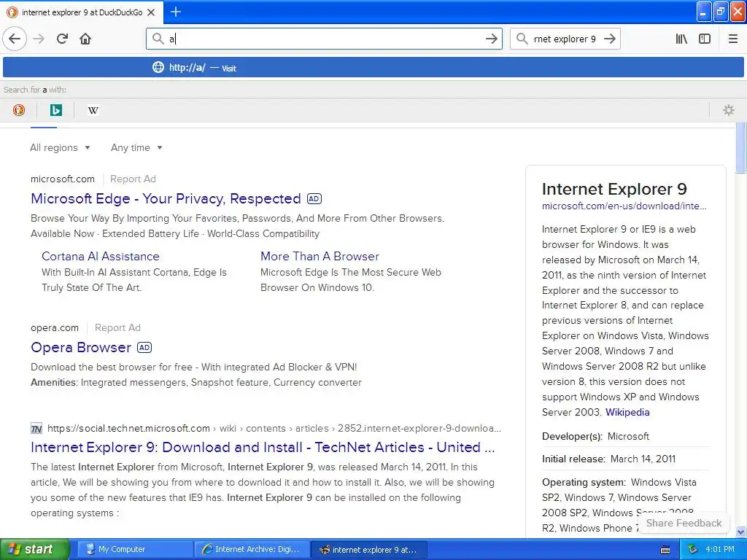Open search settings gear icon
Screen dimensions: 747x560
tap(729, 110)
